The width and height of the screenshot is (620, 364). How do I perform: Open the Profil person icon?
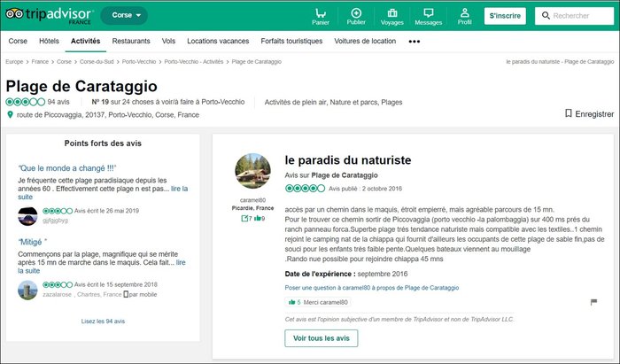(x=465, y=12)
